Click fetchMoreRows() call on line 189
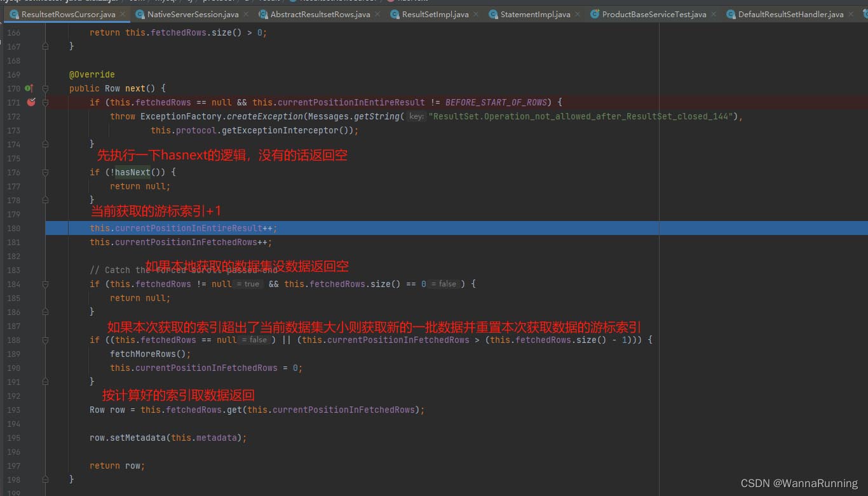 tap(148, 354)
